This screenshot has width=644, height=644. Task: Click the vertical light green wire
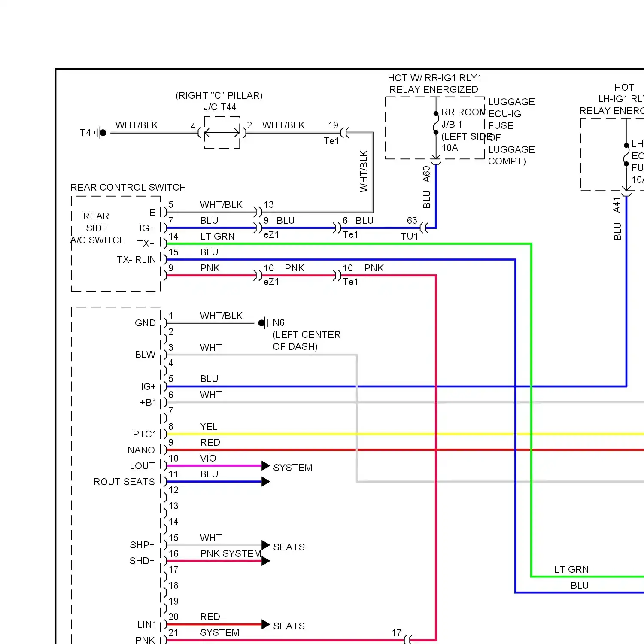pyautogui.click(x=532, y=410)
